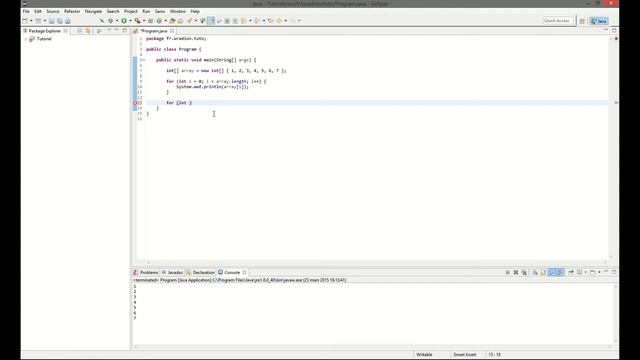Open the Package Explorer view menu triangle
Image resolution: width=640 pixels, height=360 pixels.
click(109, 31)
